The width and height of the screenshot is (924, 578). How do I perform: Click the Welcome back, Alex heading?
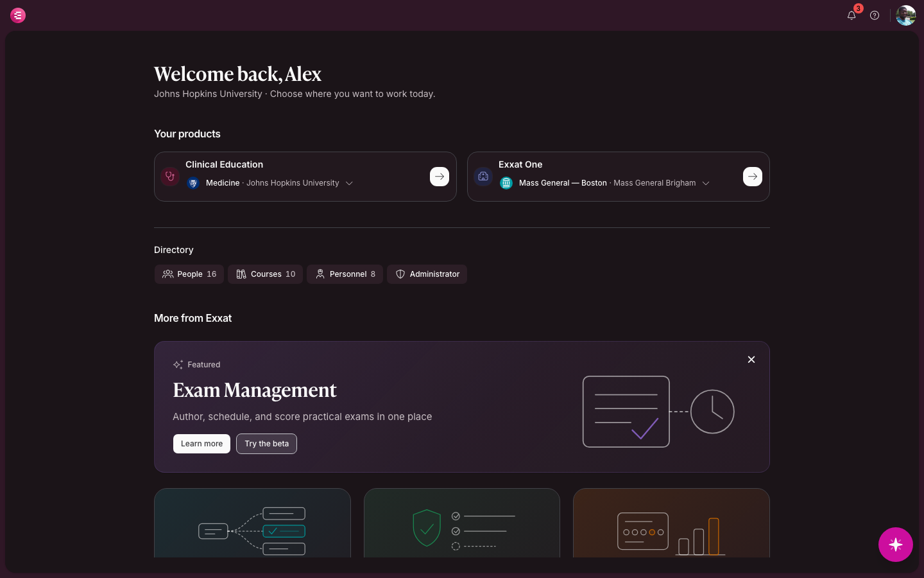pyautogui.click(x=237, y=74)
